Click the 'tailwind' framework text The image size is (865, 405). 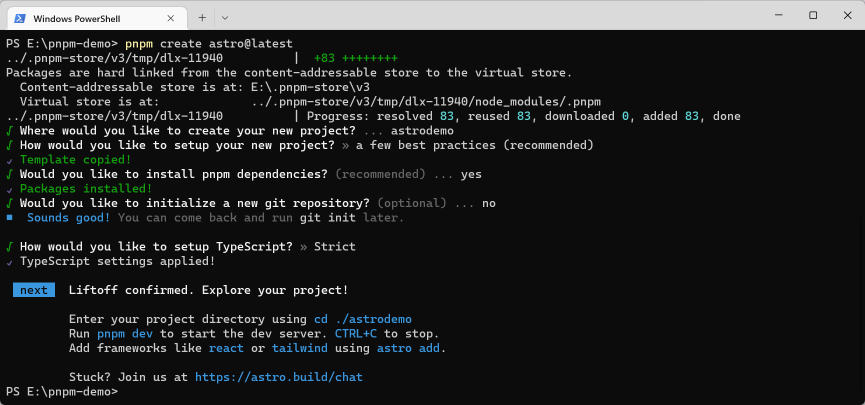300,348
